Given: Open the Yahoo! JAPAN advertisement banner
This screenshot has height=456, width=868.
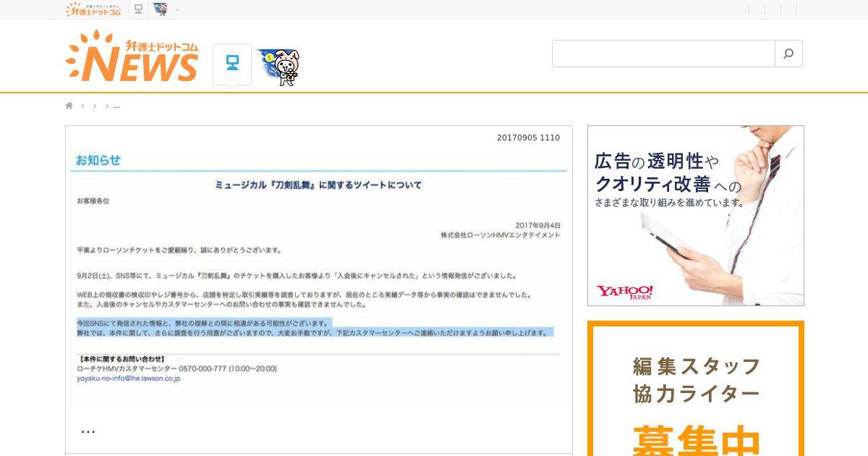Looking at the screenshot, I should (696, 216).
